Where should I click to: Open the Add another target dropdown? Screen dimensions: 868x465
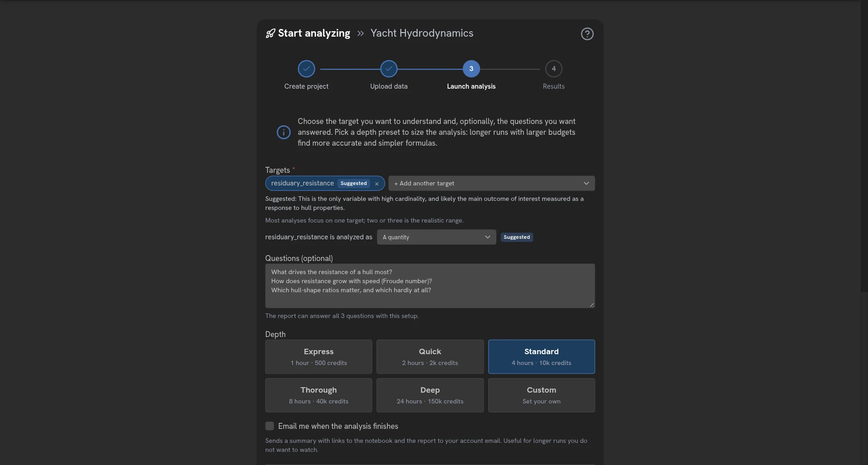pos(491,183)
